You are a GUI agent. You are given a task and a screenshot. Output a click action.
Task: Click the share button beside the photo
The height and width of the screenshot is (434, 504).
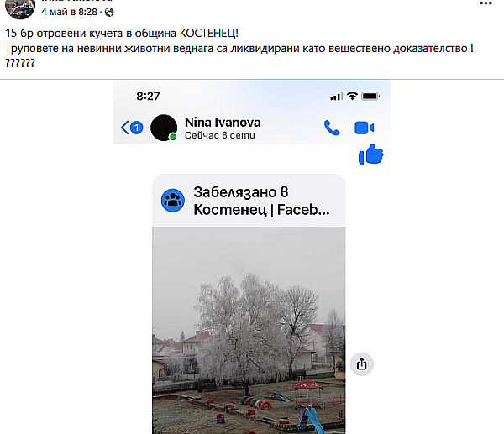(361, 364)
